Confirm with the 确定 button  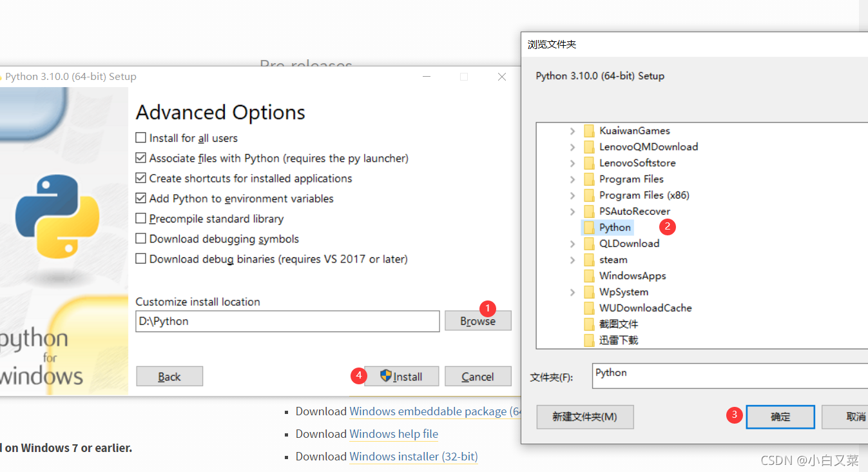[x=780, y=417]
